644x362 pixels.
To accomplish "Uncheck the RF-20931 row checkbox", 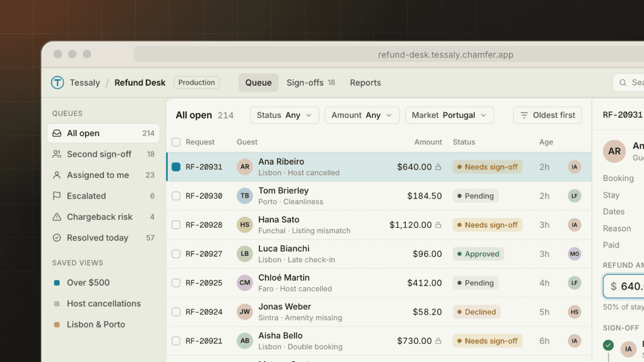I will [x=176, y=167].
